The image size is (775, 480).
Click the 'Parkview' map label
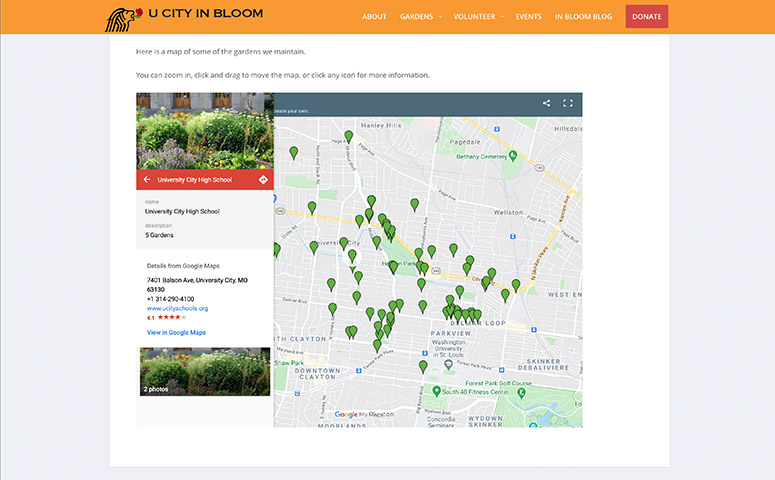(451, 334)
